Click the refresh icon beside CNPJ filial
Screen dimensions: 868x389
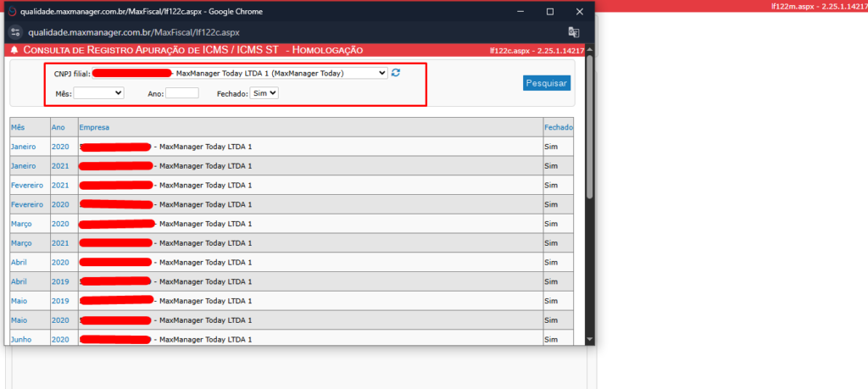pyautogui.click(x=396, y=73)
